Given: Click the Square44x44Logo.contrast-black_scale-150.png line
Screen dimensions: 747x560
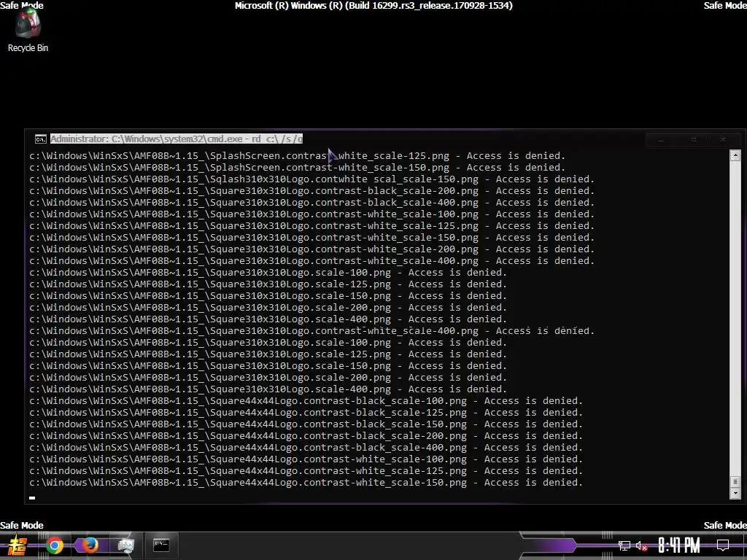Looking at the screenshot, I should [306, 424].
